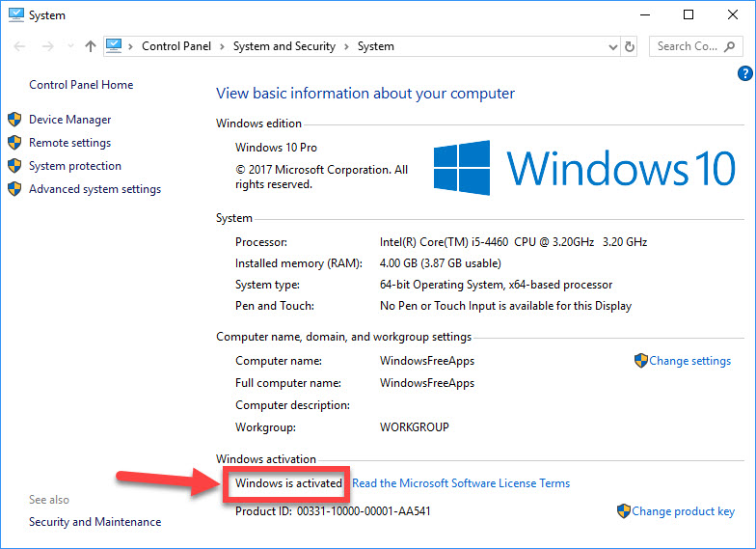Image resolution: width=756 pixels, height=549 pixels.
Task: Select System breadcrumb item
Action: coord(376,46)
